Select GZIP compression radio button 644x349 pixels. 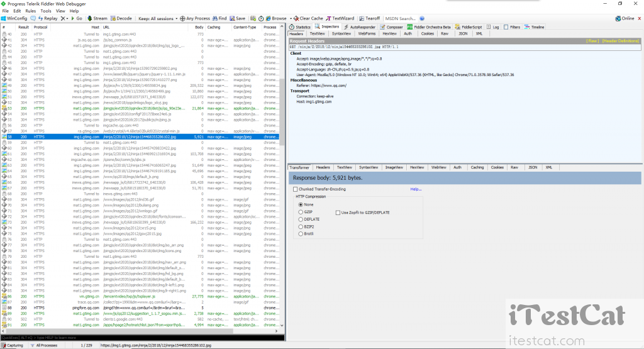(301, 212)
